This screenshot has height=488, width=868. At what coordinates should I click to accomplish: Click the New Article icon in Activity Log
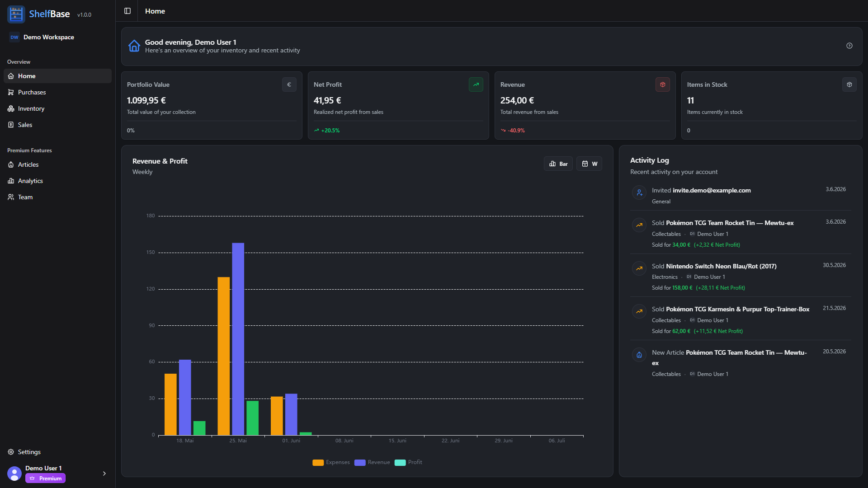point(639,355)
